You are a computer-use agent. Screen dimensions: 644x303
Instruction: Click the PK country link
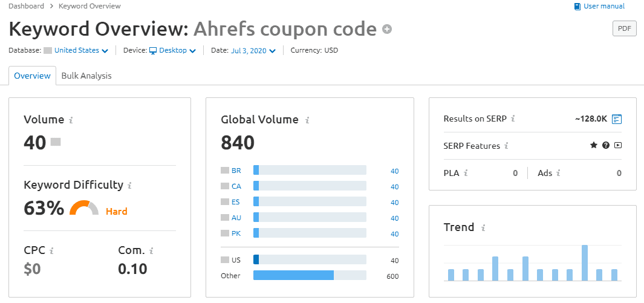point(236,233)
